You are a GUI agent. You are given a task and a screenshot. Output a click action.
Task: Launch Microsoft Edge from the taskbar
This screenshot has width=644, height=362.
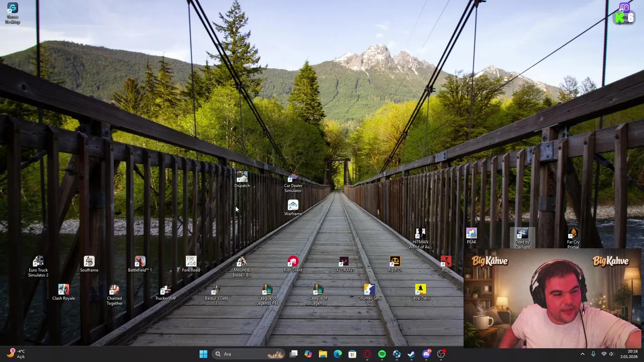[x=338, y=354]
